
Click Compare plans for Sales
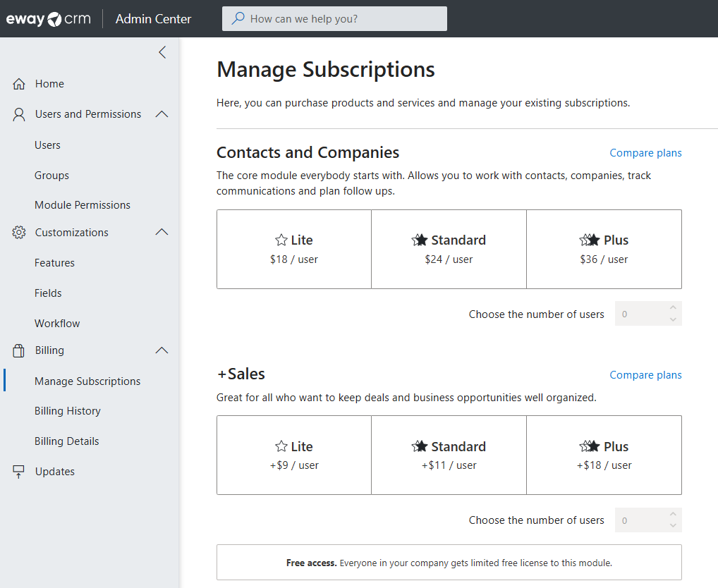pyautogui.click(x=645, y=375)
